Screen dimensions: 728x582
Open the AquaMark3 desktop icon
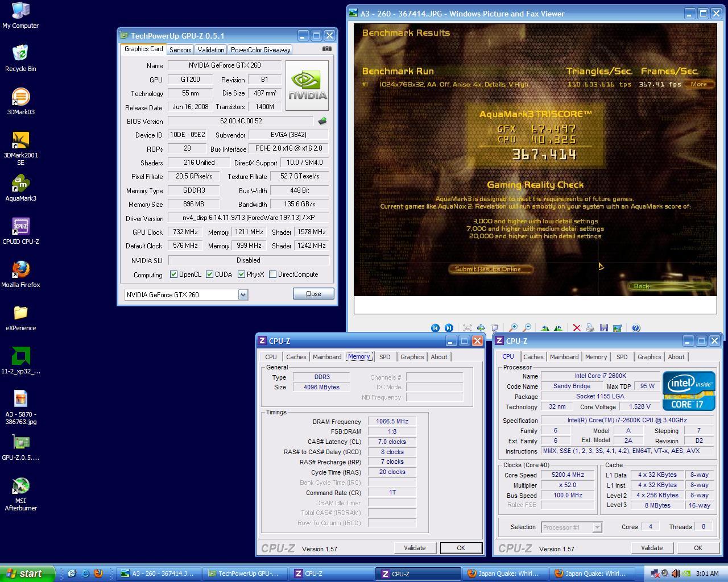[20, 188]
